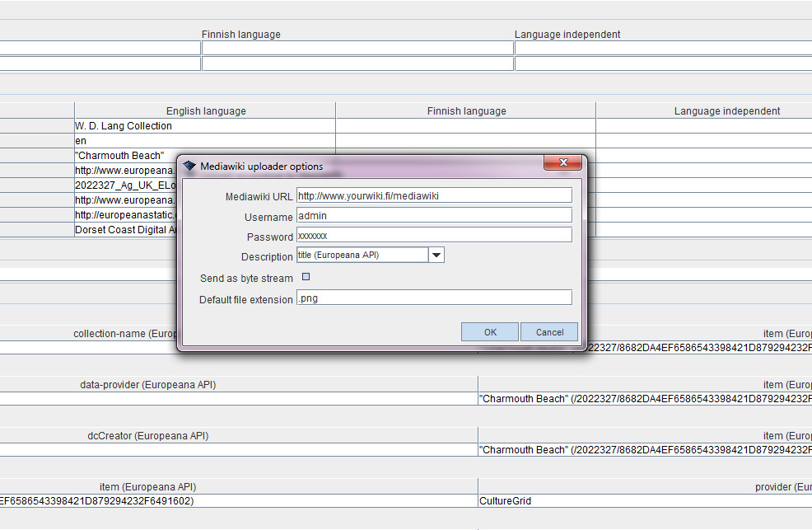Select the Username field showing admin
The image size is (812, 530).
(434, 215)
